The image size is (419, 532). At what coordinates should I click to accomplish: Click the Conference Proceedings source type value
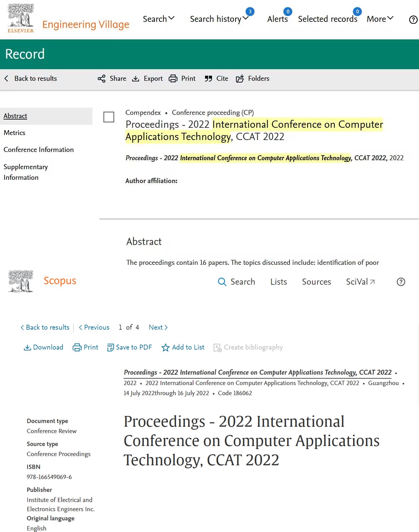tap(59, 454)
